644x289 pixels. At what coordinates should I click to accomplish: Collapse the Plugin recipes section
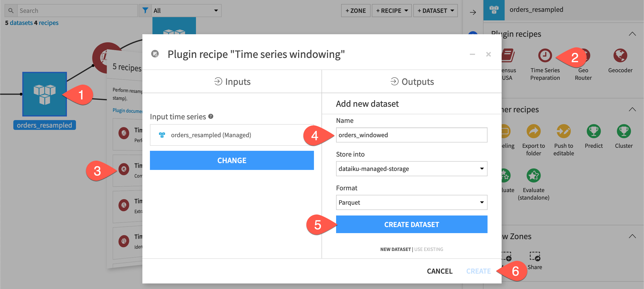[x=633, y=34]
